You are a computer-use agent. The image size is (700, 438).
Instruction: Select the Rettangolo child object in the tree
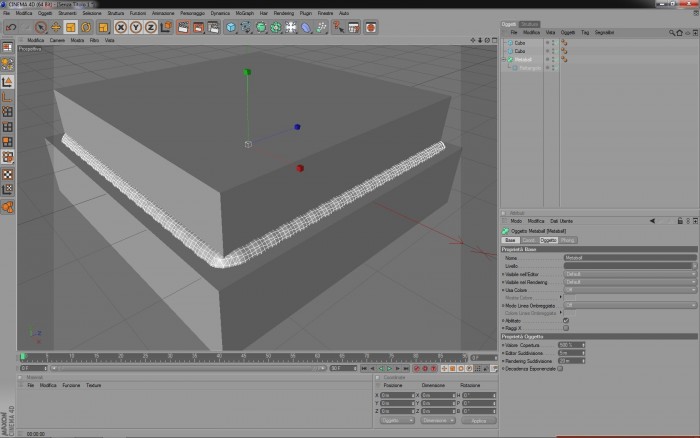[530, 68]
